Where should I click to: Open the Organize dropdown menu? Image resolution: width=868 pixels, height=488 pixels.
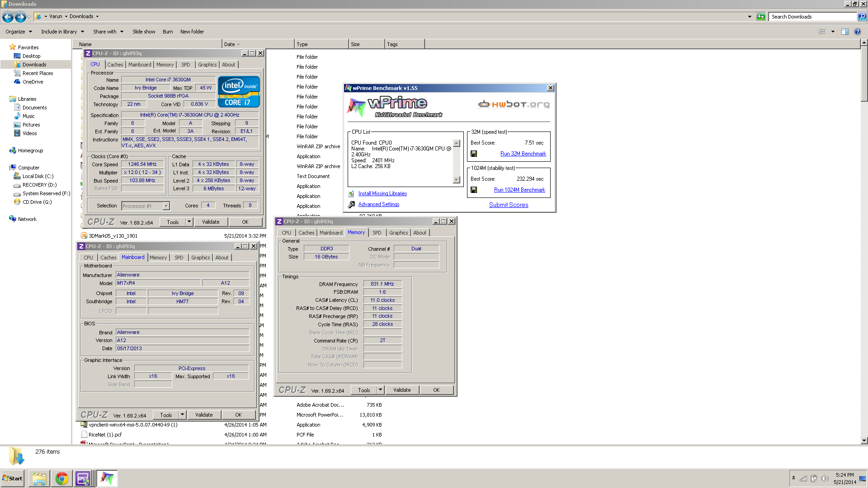click(19, 32)
